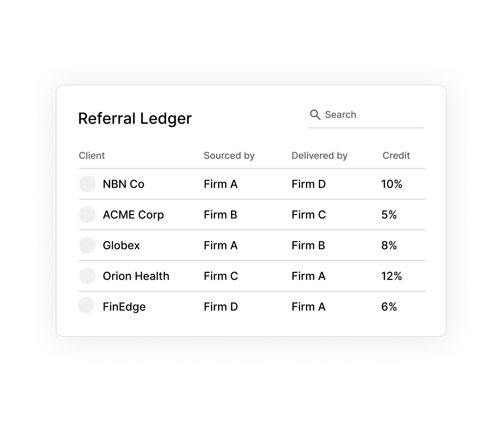Select Globex's round avatar placeholder
Image resolution: width=504 pixels, height=433 pixels.
87,245
